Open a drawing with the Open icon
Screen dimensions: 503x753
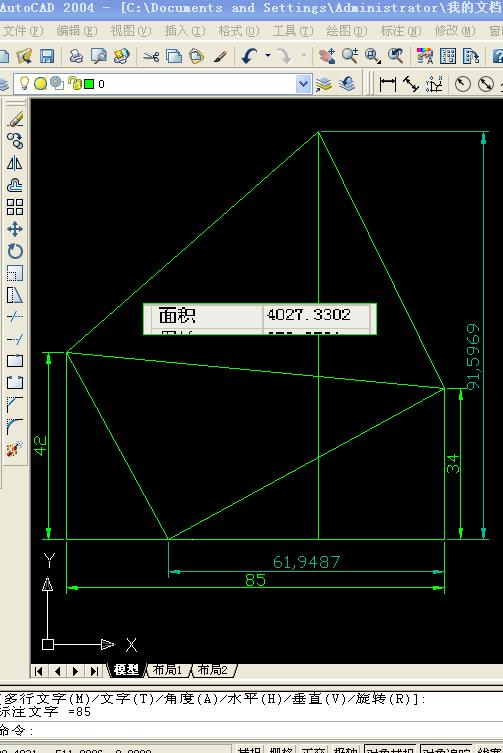coord(24,56)
